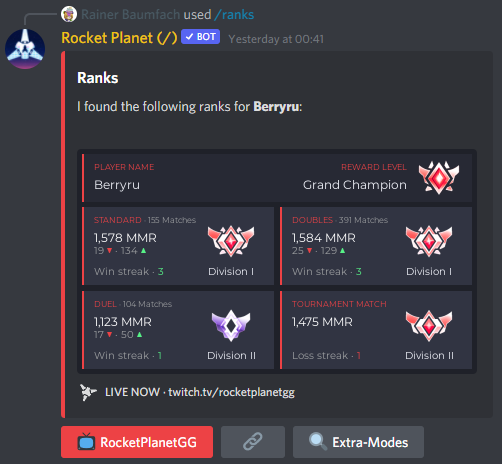
Task: Click the chain link button
Action: [253, 442]
